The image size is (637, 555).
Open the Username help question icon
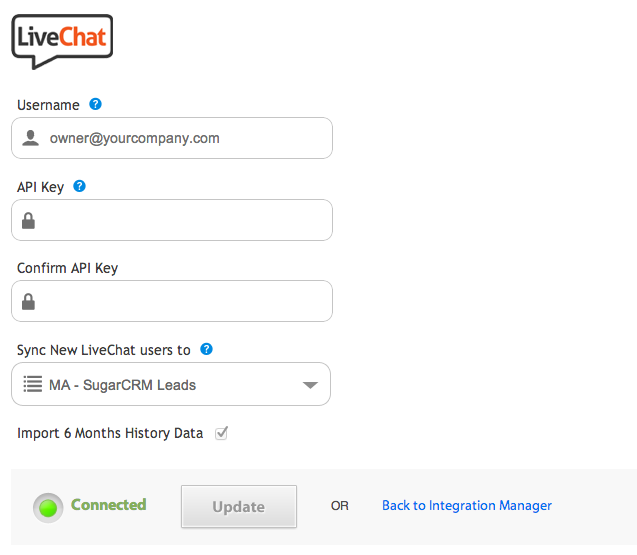point(95,104)
